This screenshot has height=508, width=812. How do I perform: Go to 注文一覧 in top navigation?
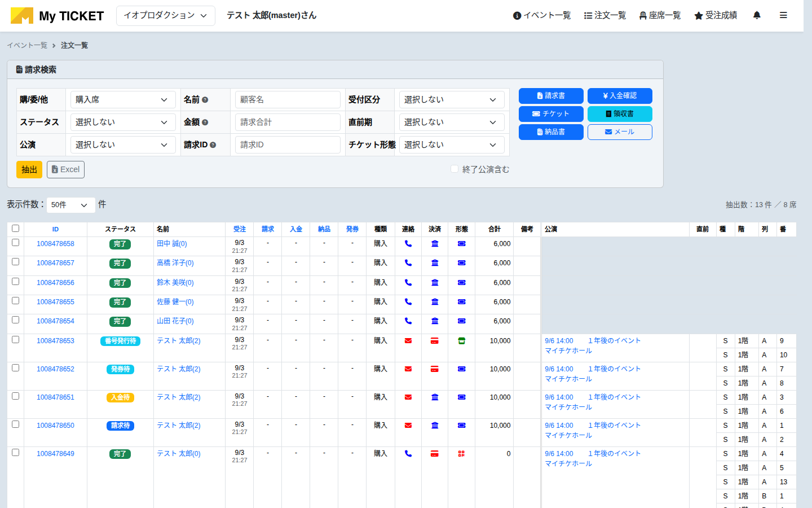[605, 15]
